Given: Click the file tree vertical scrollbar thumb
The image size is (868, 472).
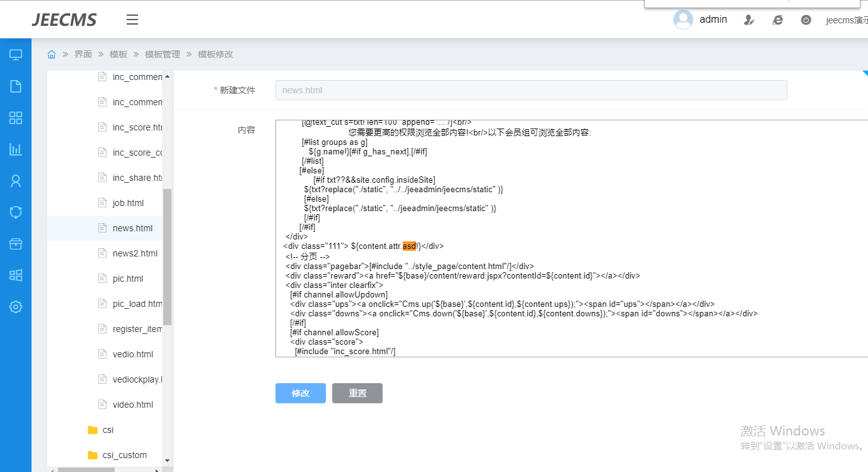Looking at the screenshot, I should pos(167,257).
